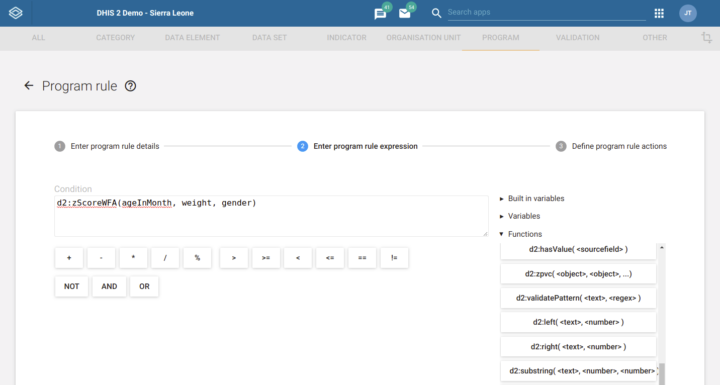Screen dimensions: 720x385
Task: Click the search magnifier icon
Action: tap(436, 13)
